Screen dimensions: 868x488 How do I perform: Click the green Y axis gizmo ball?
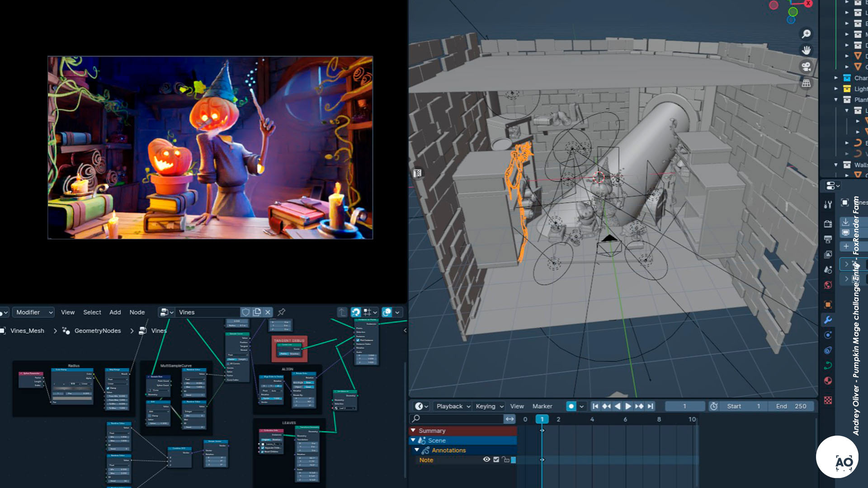[x=793, y=12]
